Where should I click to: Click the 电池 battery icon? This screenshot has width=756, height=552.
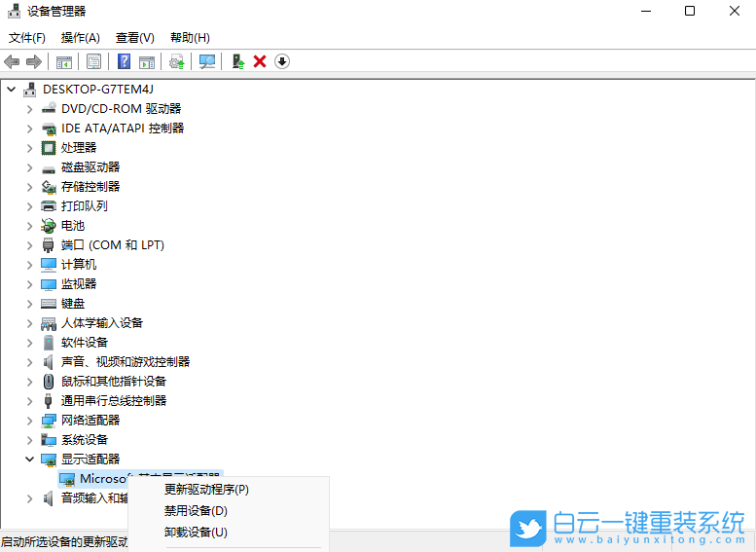[49, 225]
